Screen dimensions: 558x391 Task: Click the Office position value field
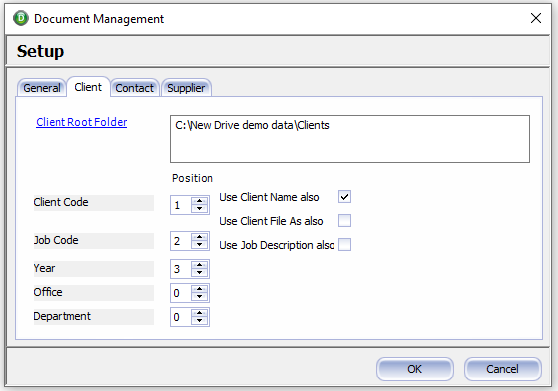click(181, 293)
